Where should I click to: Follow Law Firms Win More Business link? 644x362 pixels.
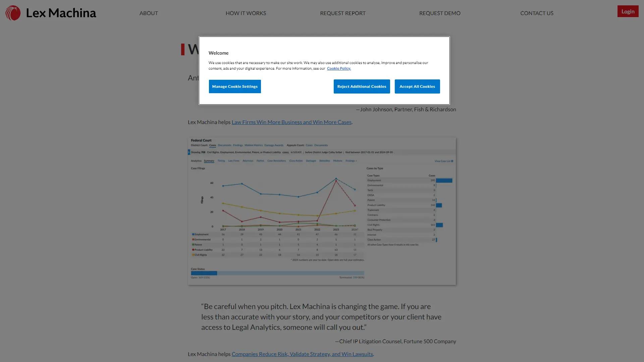(x=291, y=122)
